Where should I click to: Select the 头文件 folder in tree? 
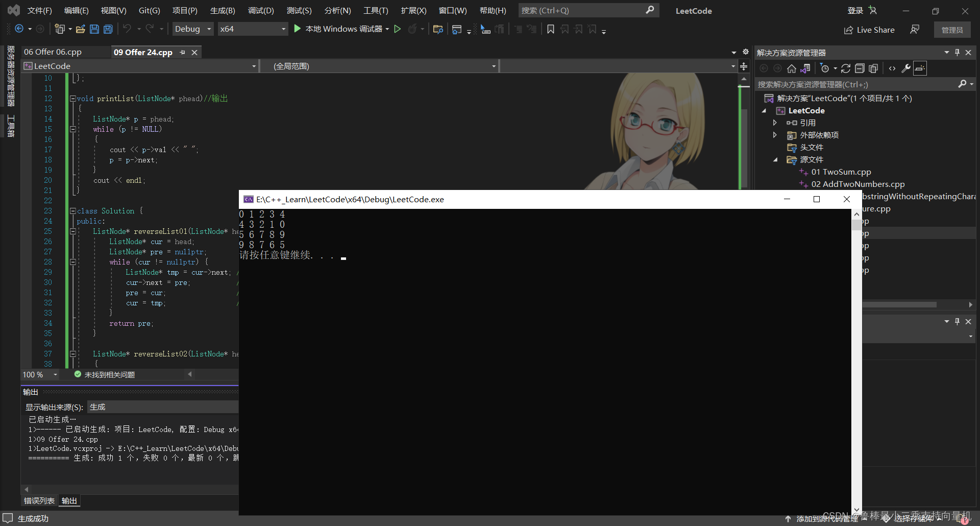(812, 148)
